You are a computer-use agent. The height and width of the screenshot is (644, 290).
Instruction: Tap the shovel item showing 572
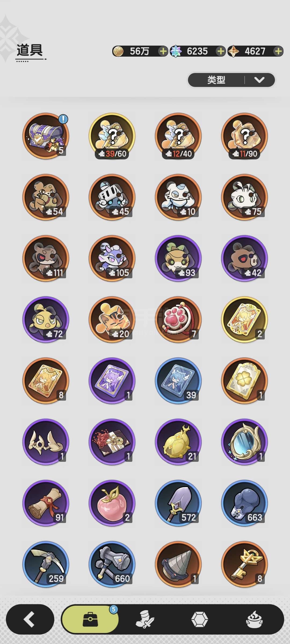(178, 503)
